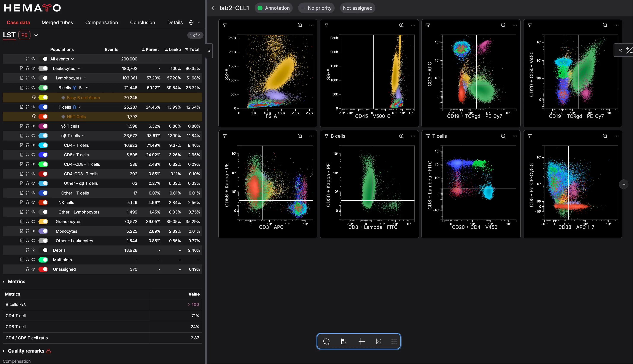Zoom into the CD5 vs CD38 plot

tap(605, 136)
